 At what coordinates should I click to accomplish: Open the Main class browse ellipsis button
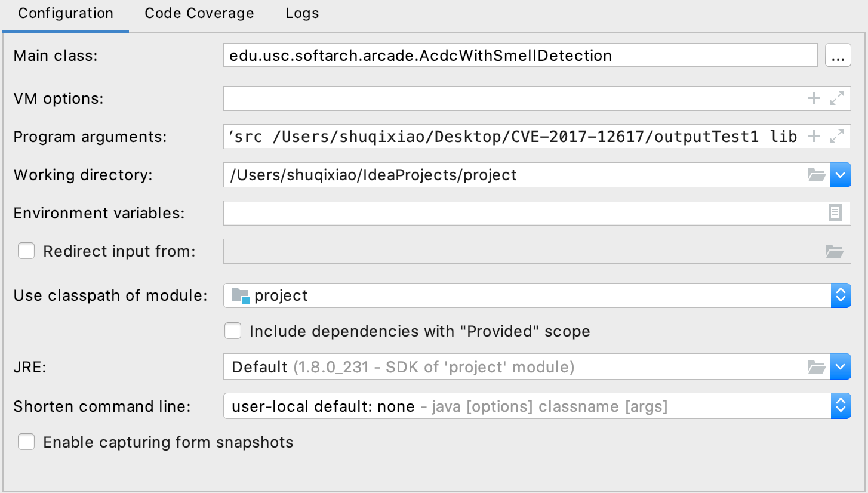pos(838,56)
